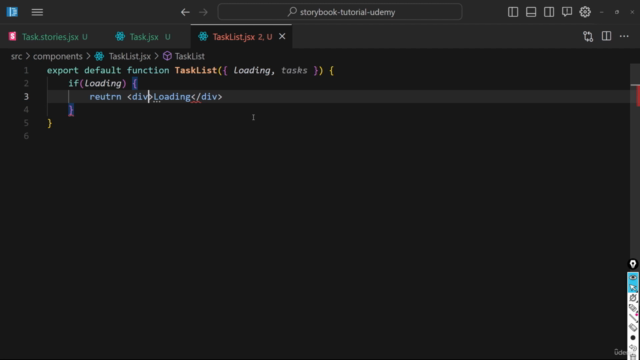Screen dimensions: 640x360
Task: Open the storybook-tutorial-udemy search box
Action: [340, 12]
